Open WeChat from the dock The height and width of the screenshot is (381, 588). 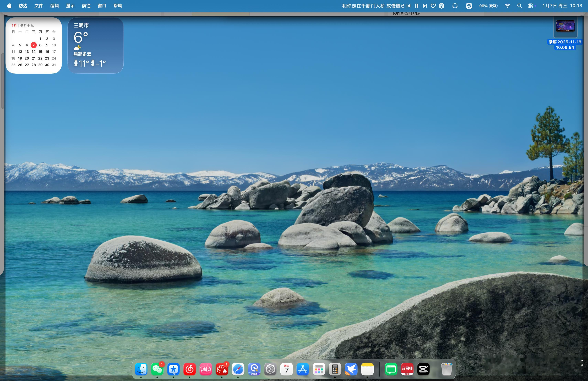[157, 369]
